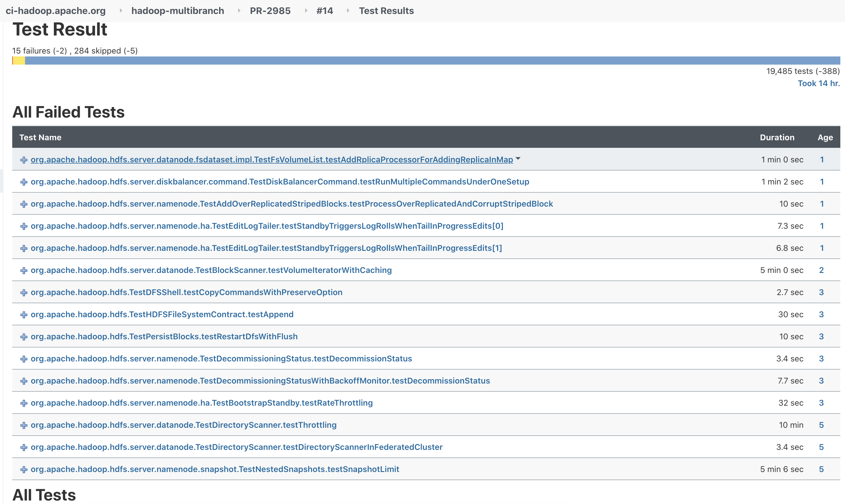The width and height of the screenshot is (845, 504).
Task: Open the breadcrumb chevron after ci-hadoop.apache.org
Action: (x=121, y=11)
